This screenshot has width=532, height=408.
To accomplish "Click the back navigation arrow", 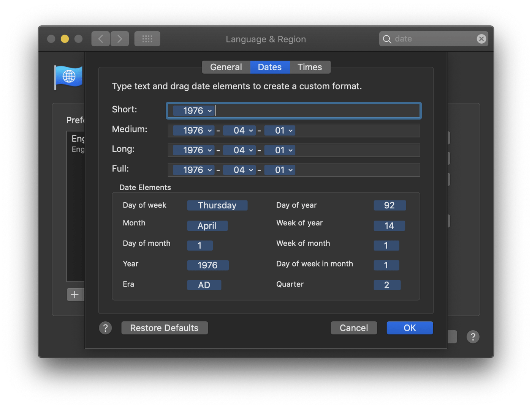I will click(x=101, y=39).
